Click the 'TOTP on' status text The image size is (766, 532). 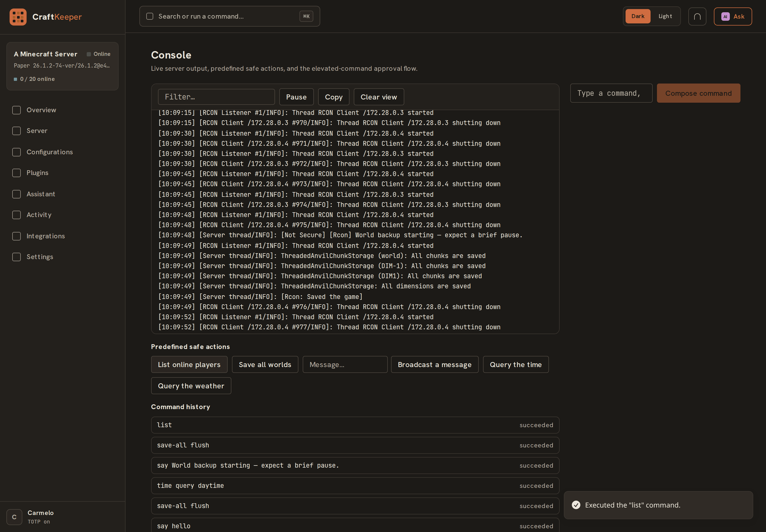pyautogui.click(x=39, y=522)
